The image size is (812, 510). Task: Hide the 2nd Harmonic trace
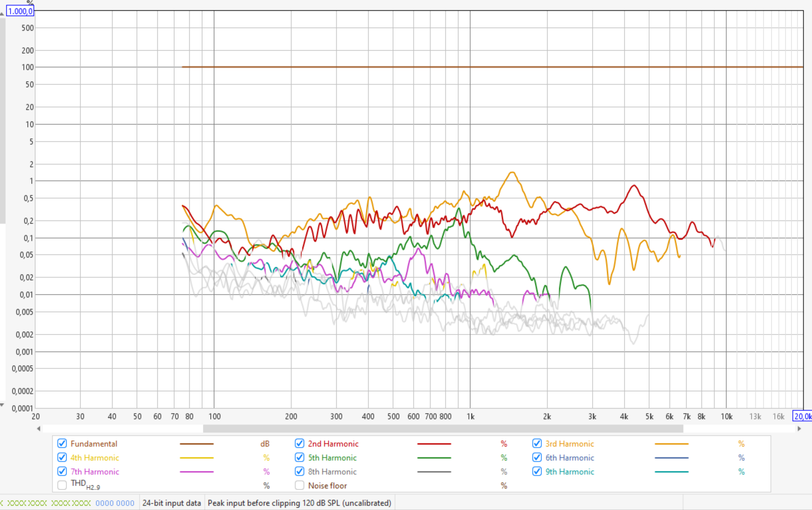(299, 443)
